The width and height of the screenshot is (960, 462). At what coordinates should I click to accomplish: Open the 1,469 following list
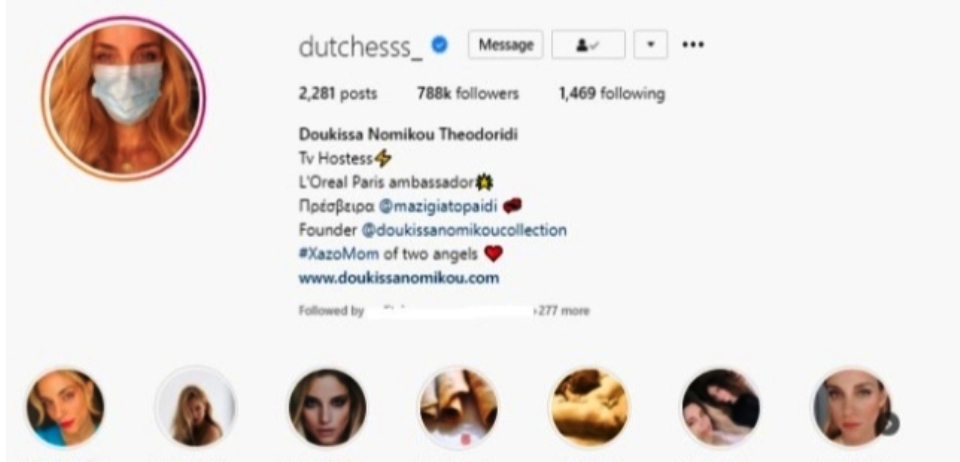tap(612, 94)
